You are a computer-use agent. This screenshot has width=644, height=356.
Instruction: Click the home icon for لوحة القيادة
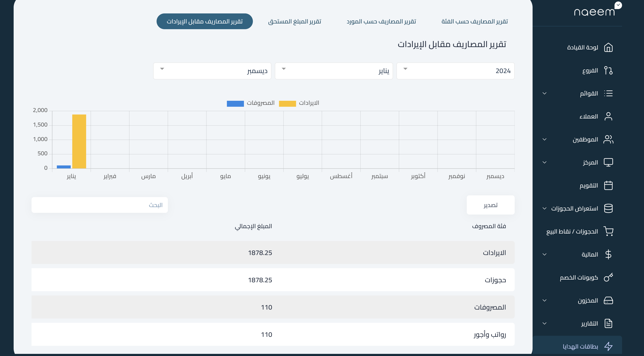tap(608, 47)
